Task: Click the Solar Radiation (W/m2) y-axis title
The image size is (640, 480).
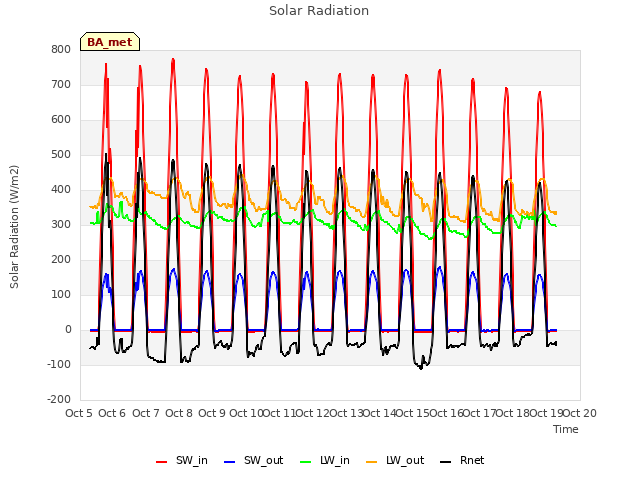Action: click(14, 227)
